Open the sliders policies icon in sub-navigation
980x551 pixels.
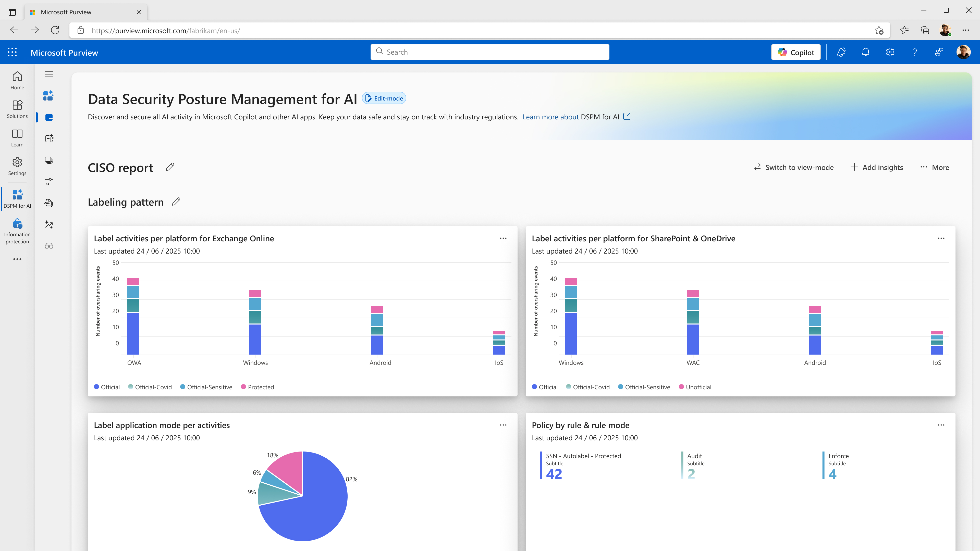(49, 181)
